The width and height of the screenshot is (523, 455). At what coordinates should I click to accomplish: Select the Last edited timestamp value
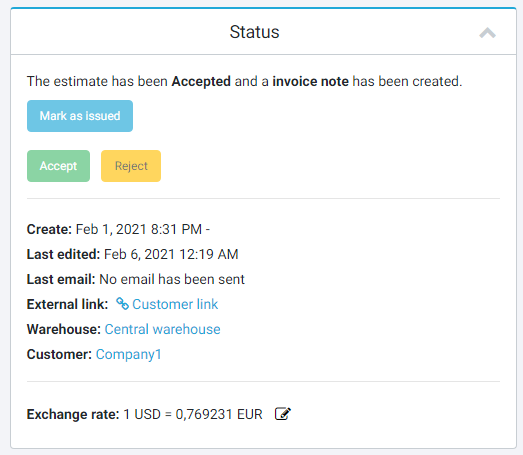[171, 254]
